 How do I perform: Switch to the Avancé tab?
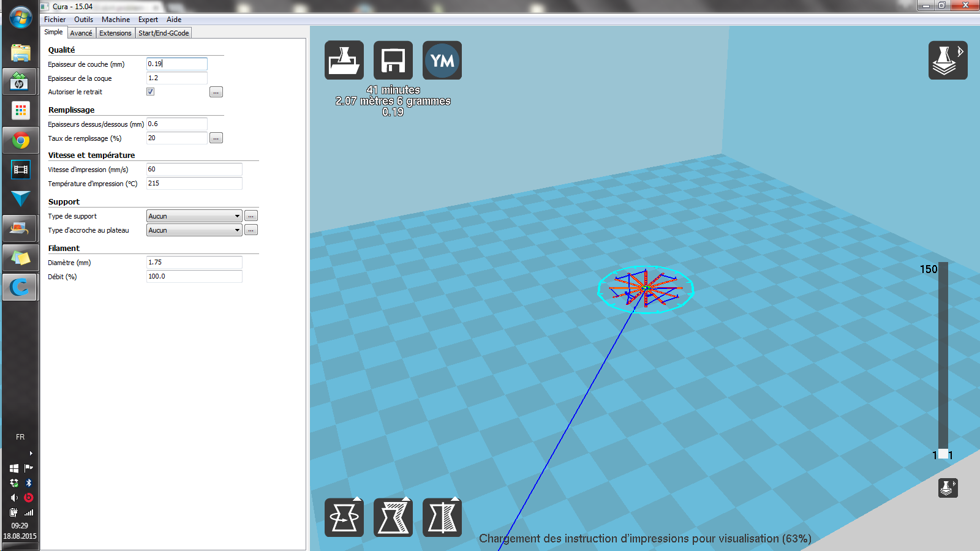tap(81, 33)
